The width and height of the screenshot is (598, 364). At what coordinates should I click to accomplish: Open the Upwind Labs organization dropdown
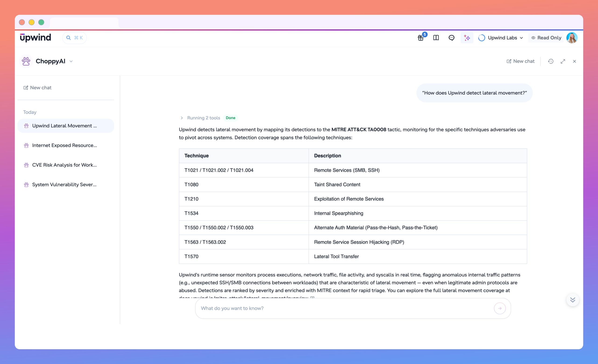click(501, 38)
